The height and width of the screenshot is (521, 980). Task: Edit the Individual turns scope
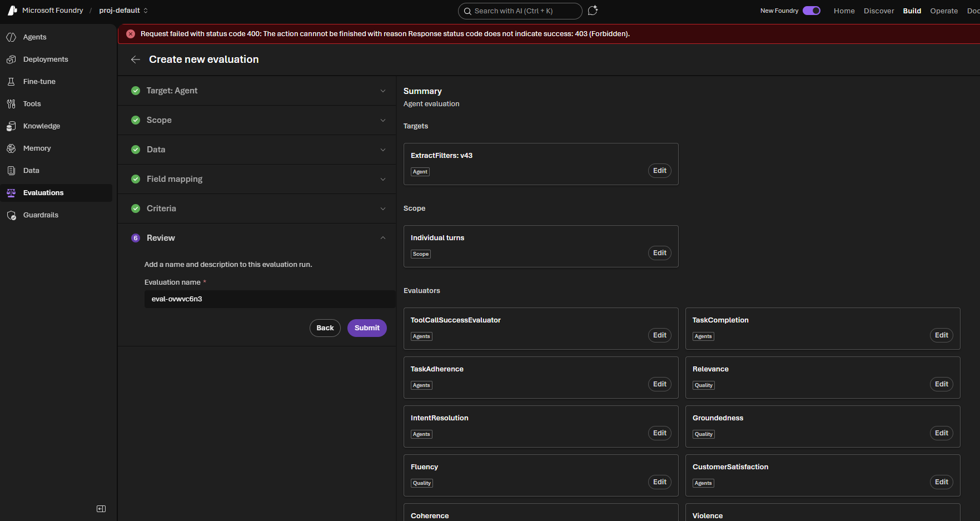click(660, 253)
